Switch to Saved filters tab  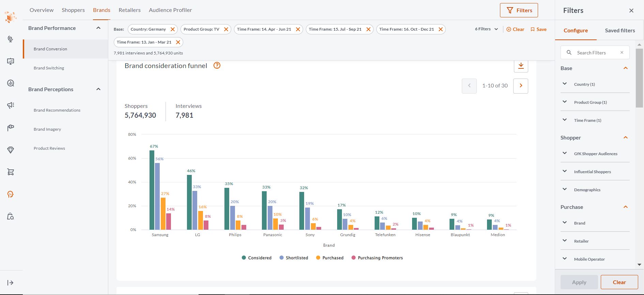coord(620,30)
